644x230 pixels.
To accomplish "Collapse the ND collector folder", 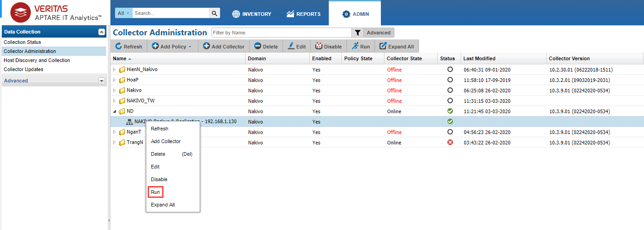I will 115,111.
